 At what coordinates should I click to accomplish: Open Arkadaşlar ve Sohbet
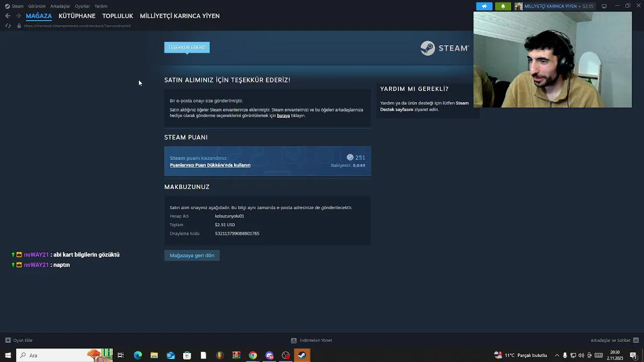coord(610,340)
